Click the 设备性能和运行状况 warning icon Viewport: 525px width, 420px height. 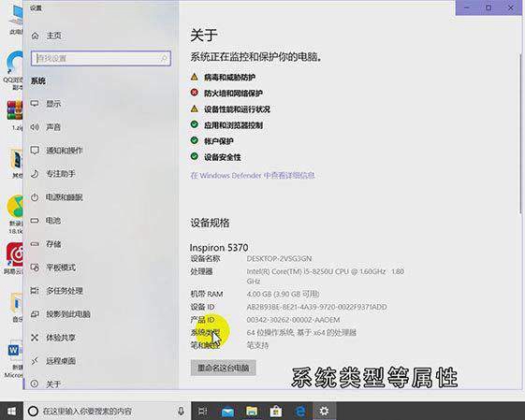coord(195,109)
